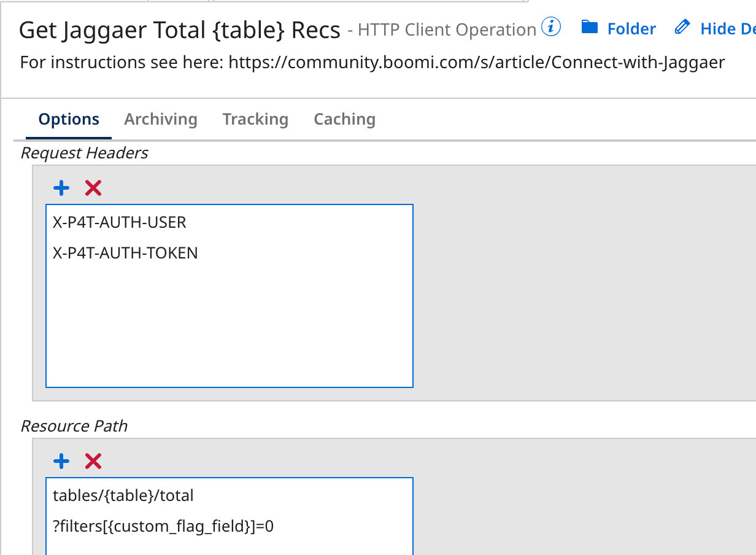The width and height of the screenshot is (756, 555).
Task: Open the Folder link
Action: pos(631,28)
